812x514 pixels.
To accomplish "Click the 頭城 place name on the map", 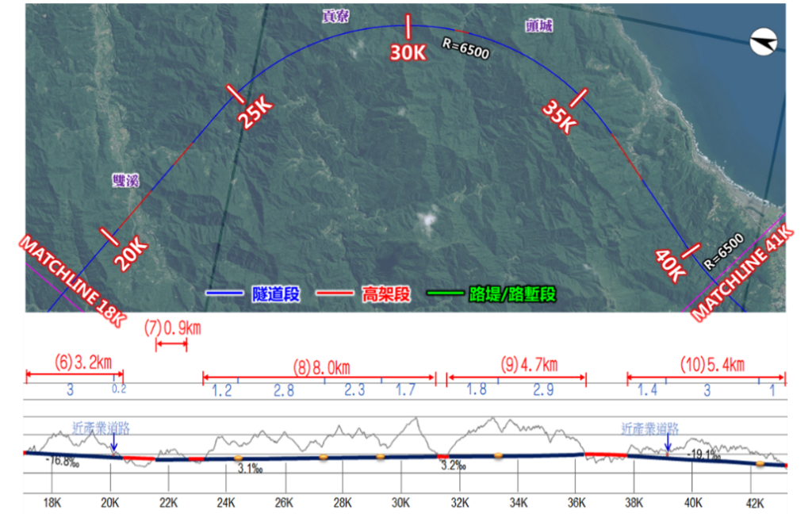I will [539, 26].
